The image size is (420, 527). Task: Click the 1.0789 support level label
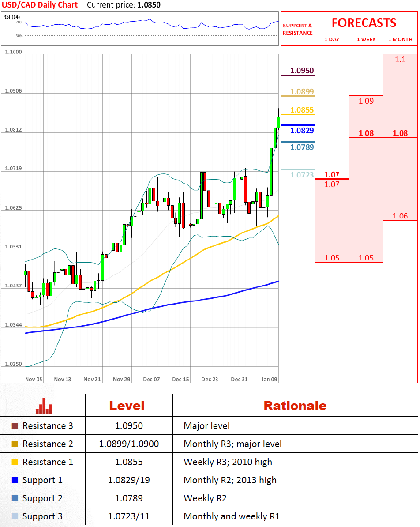(302, 147)
